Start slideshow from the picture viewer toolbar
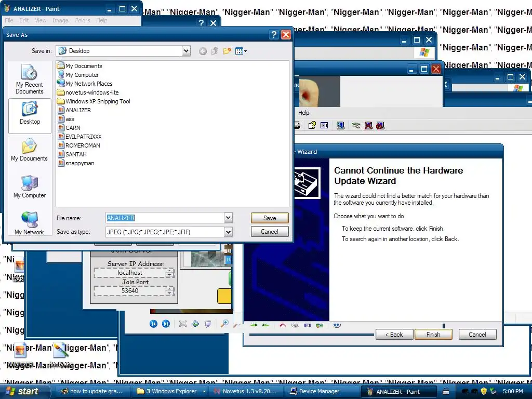 (208, 324)
